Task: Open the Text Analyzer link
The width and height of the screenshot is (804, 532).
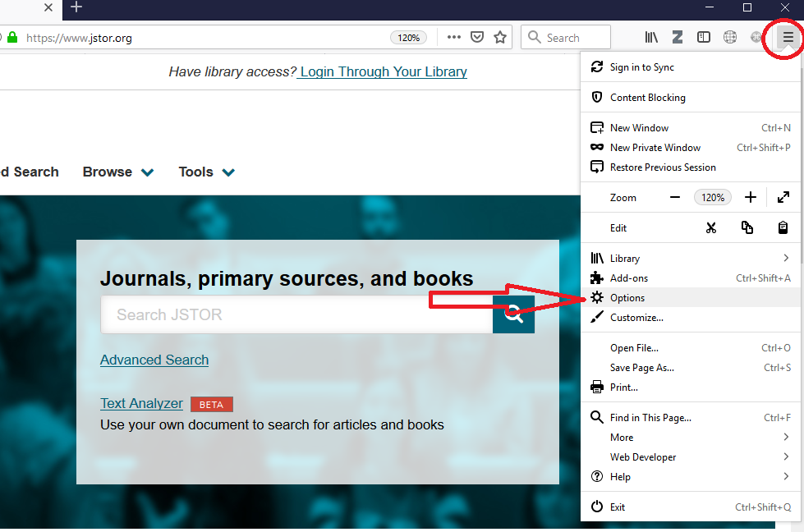Action: pyautogui.click(x=141, y=403)
